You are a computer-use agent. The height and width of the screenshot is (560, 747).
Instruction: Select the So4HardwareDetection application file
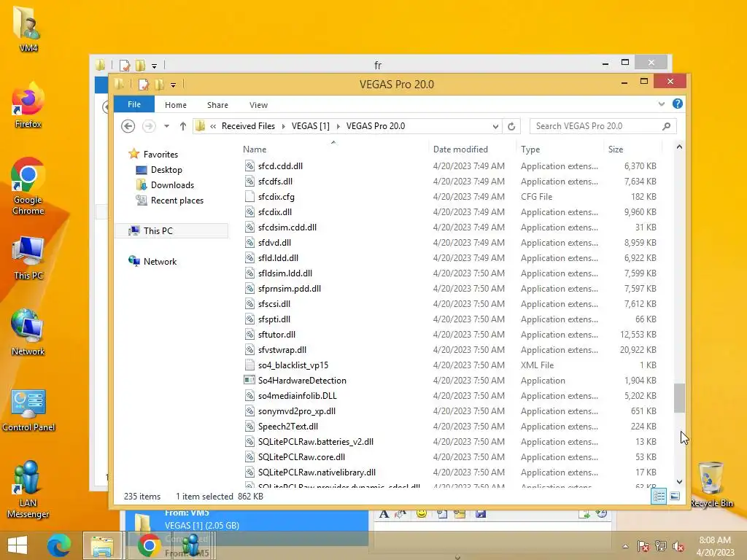tap(302, 381)
